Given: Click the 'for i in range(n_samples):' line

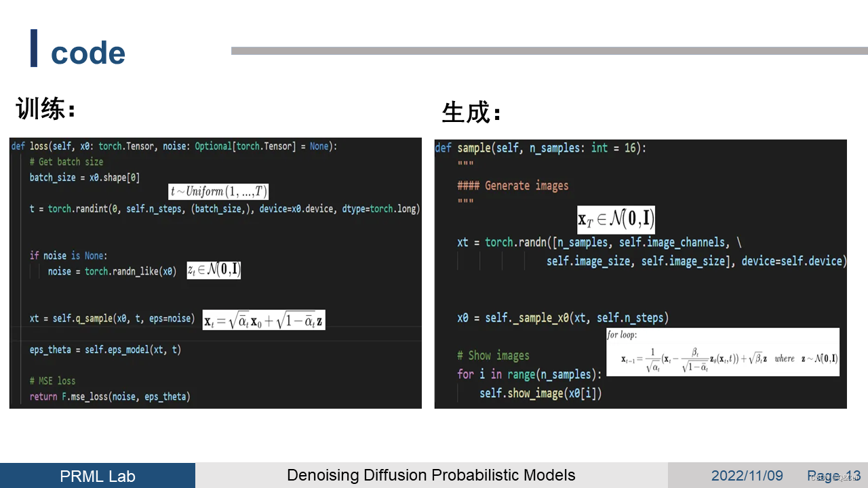Looking at the screenshot, I should click(530, 374).
